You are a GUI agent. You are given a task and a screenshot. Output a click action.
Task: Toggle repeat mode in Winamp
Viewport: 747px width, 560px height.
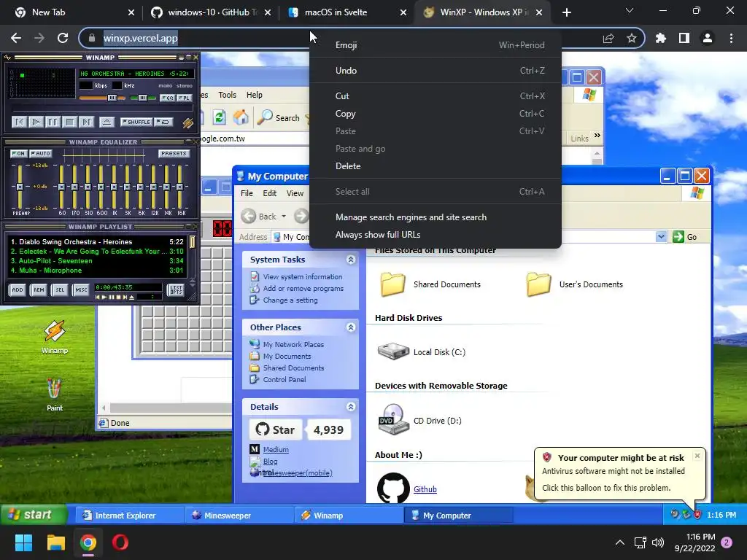coord(163,122)
